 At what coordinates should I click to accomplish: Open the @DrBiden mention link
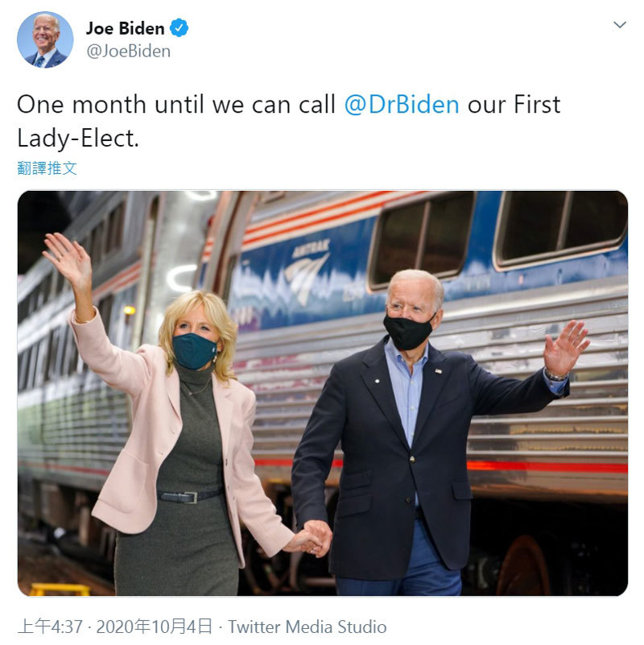coord(402,105)
